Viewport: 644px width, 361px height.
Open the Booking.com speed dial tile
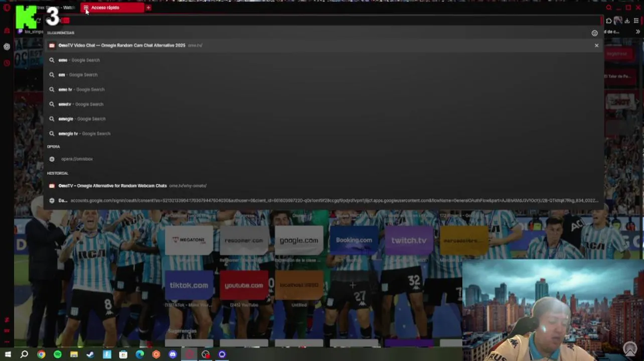click(354, 240)
